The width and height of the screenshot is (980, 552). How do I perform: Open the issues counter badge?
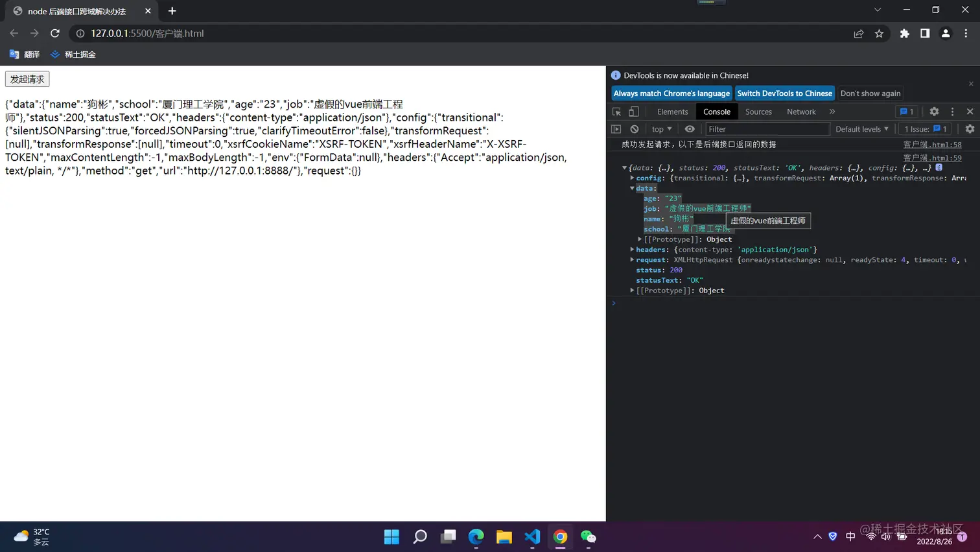907,112
